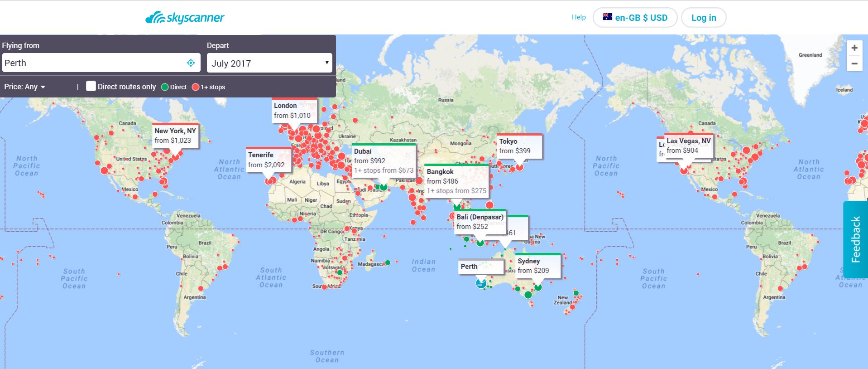868x369 pixels.
Task: Toggle Direct routes only checkbox
Action: [x=91, y=86]
